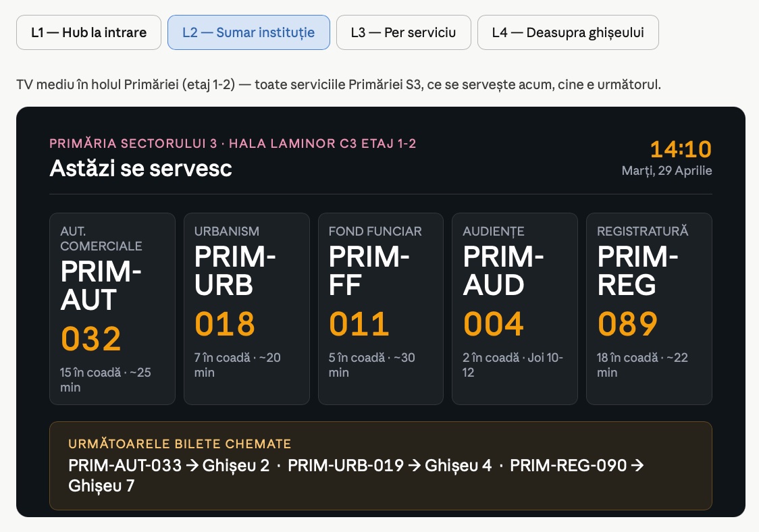Click 'PRIM-URB-019 → Ghișeu 4' entry
The image size is (759, 532).
click(x=390, y=465)
